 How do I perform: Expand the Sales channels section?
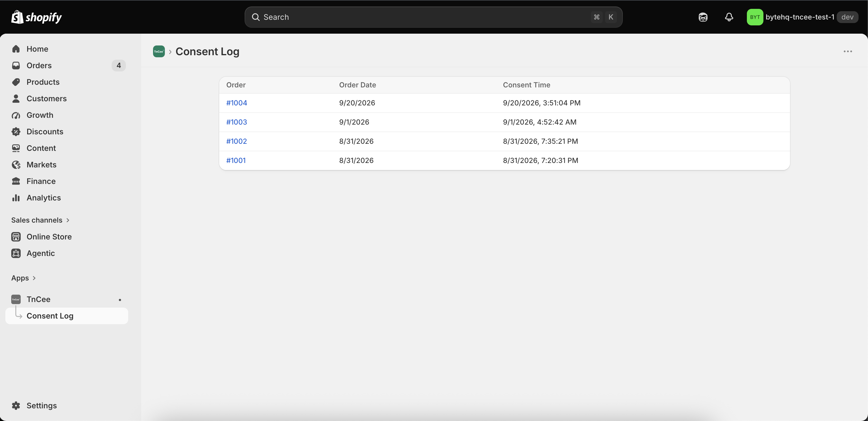pyautogui.click(x=40, y=220)
